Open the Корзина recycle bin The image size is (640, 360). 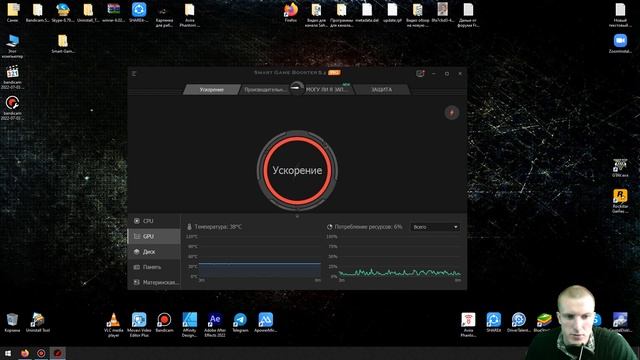coord(12,322)
